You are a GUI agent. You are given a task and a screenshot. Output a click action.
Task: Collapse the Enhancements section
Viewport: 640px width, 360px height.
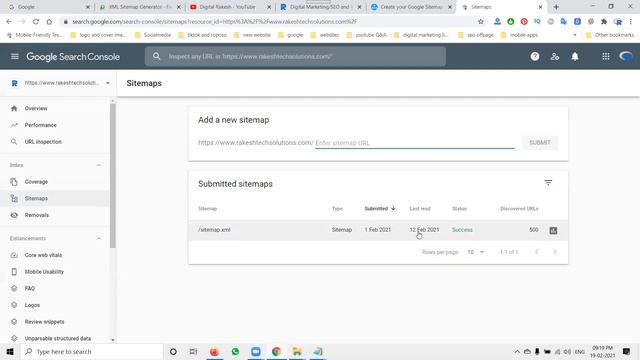(x=98, y=238)
